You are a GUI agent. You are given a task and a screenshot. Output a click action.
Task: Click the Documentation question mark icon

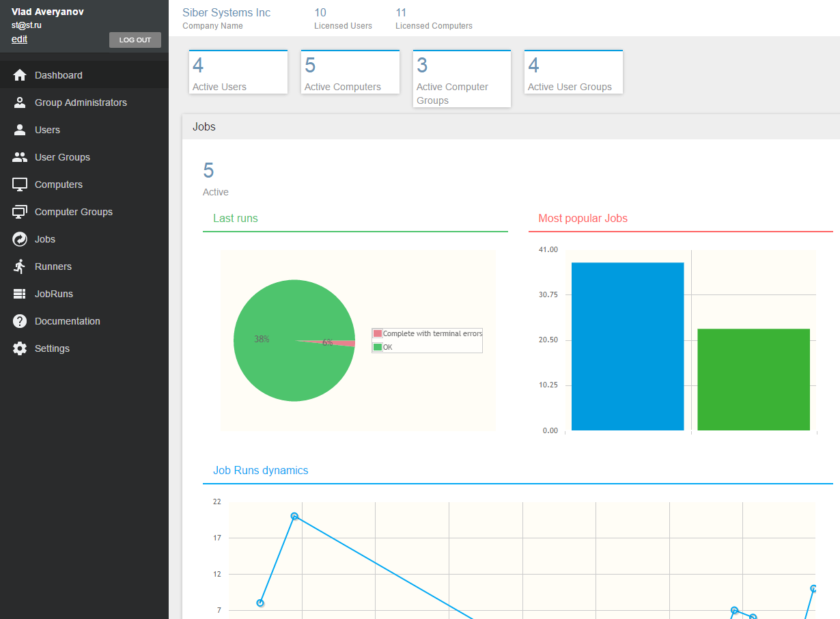click(20, 321)
